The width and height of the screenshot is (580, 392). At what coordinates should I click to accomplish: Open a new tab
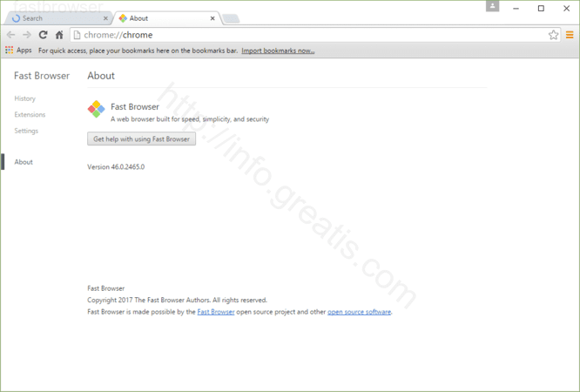231,18
